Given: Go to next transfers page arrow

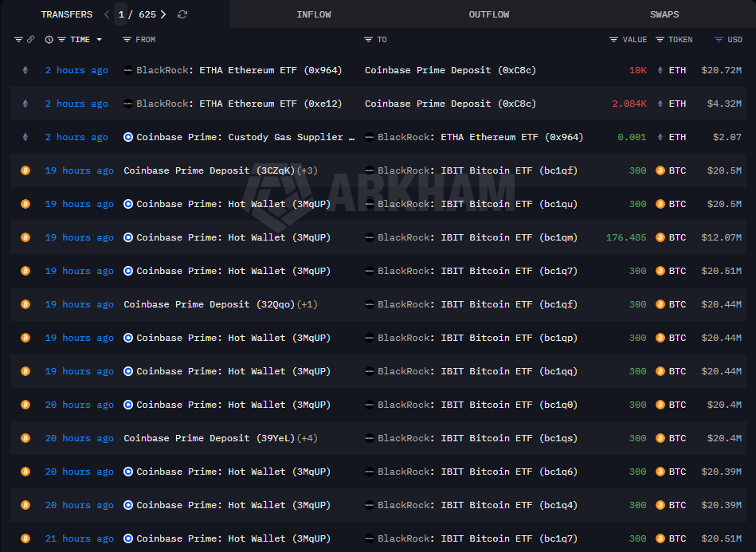Looking at the screenshot, I should (x=163, y=14).
